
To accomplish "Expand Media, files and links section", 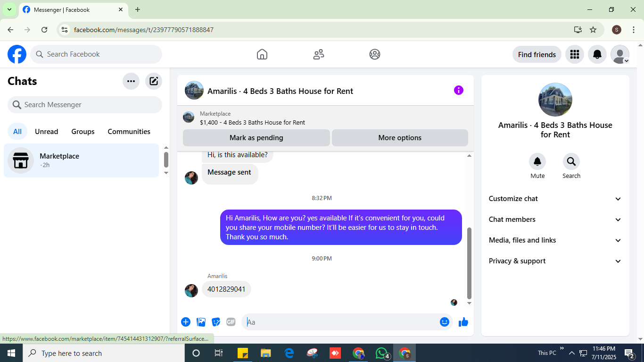I will [555, 240].
